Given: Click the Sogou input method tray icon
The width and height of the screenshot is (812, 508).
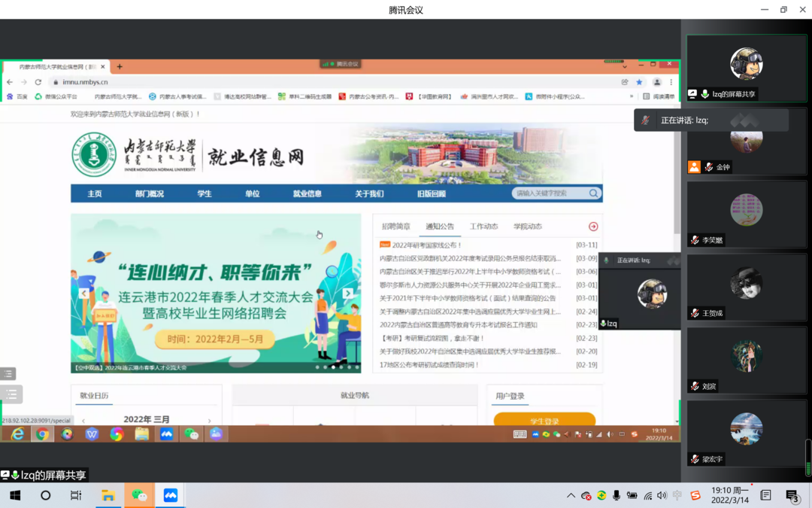Looking at the screenshot, I should tap(695, 495).
